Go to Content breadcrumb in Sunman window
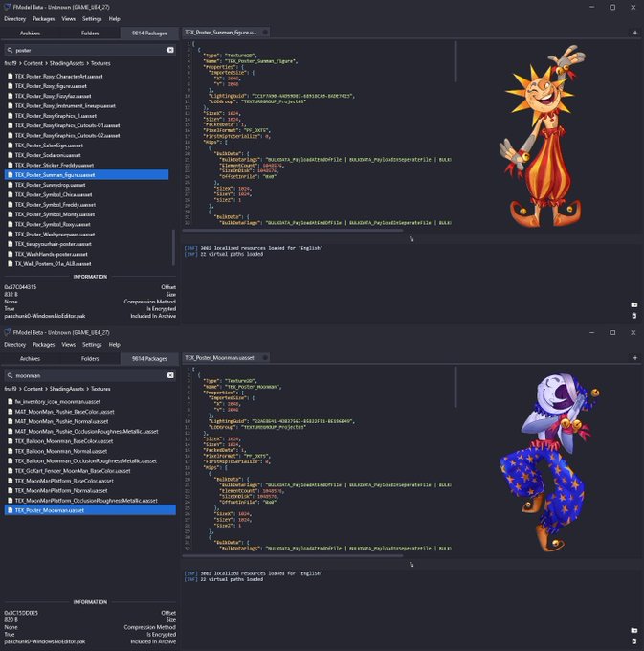Screen dimensions: 644x651 [33, 63]
